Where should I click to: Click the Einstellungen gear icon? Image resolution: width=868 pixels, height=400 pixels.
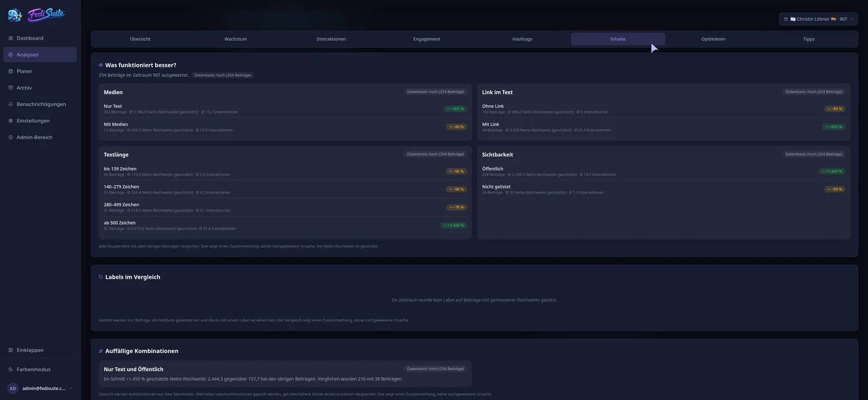[x=11, y=121]
